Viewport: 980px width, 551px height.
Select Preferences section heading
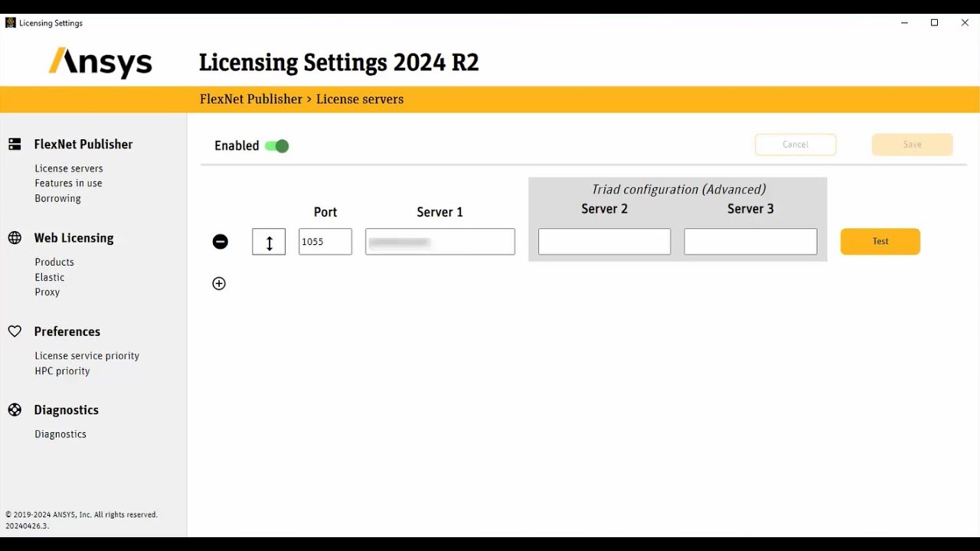(x=67, y=331)
